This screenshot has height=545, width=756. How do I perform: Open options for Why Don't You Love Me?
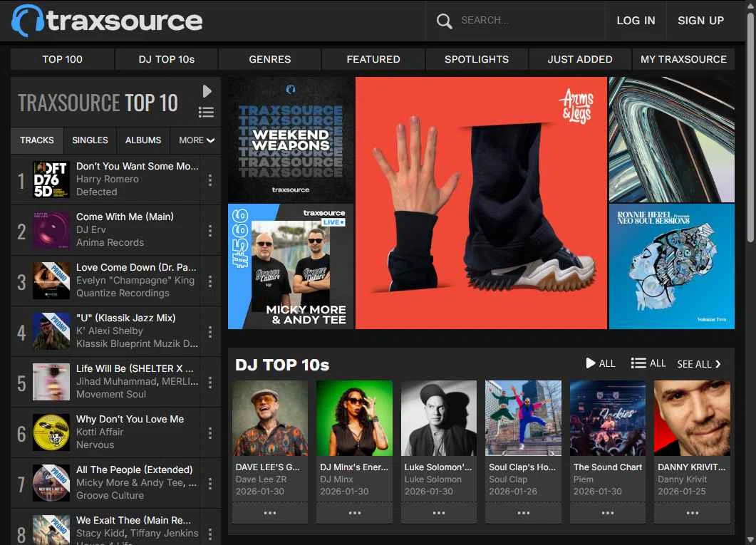tap(210, 432)
